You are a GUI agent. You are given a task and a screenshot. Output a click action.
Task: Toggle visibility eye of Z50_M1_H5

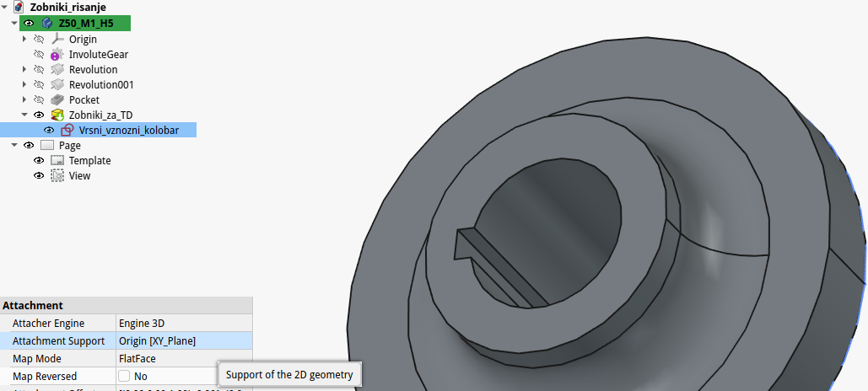29,24
